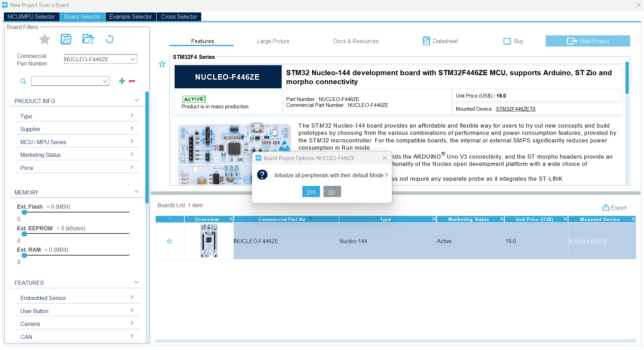Close the New Project window
Viewport: 644px width, 350px height.
[x=638, y=5]
